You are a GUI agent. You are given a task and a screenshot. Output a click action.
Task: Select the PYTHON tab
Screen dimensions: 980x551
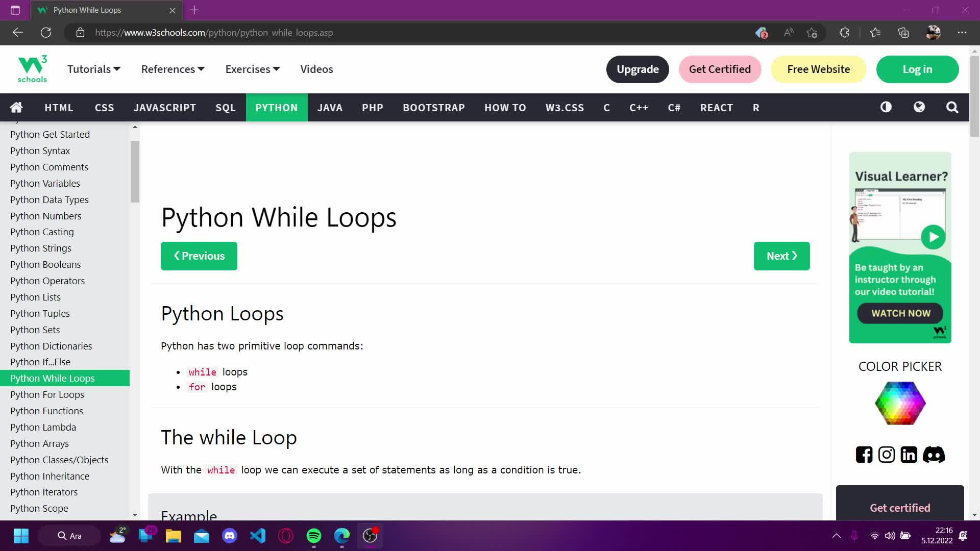pyautogui.click(x=277, y=108)
